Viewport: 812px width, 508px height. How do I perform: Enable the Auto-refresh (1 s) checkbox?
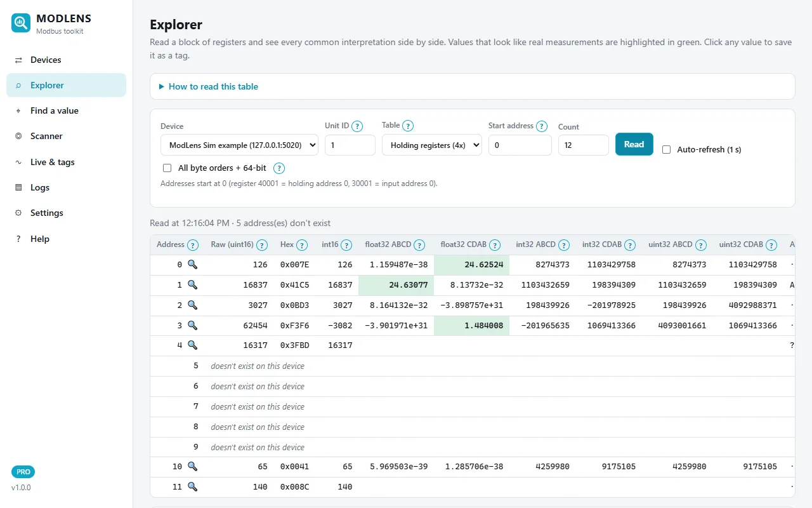click(x=666, y=150)
